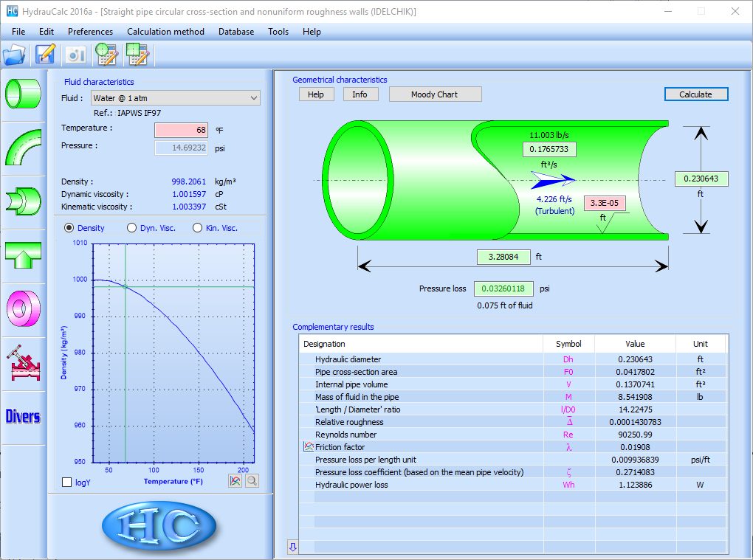Click the down arrow results icon
The width and height of the screenshot is (753, 560).
(292, 546)
